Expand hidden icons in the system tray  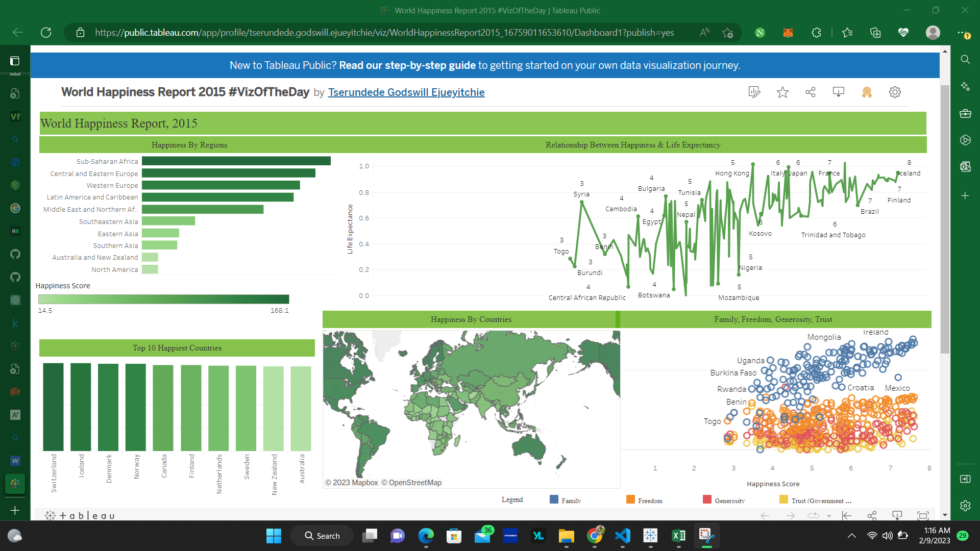pyautogui.click(x=851, y=536)
